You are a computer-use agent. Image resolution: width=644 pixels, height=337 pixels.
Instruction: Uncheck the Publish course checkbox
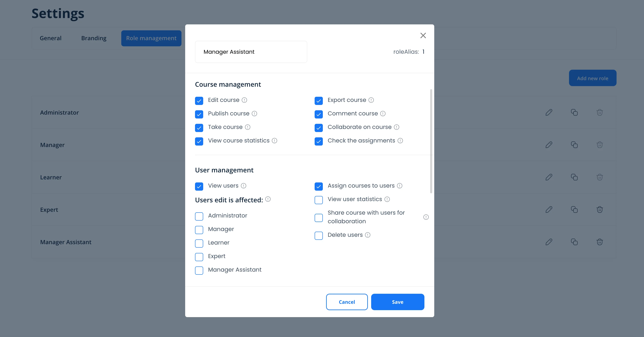199,114
